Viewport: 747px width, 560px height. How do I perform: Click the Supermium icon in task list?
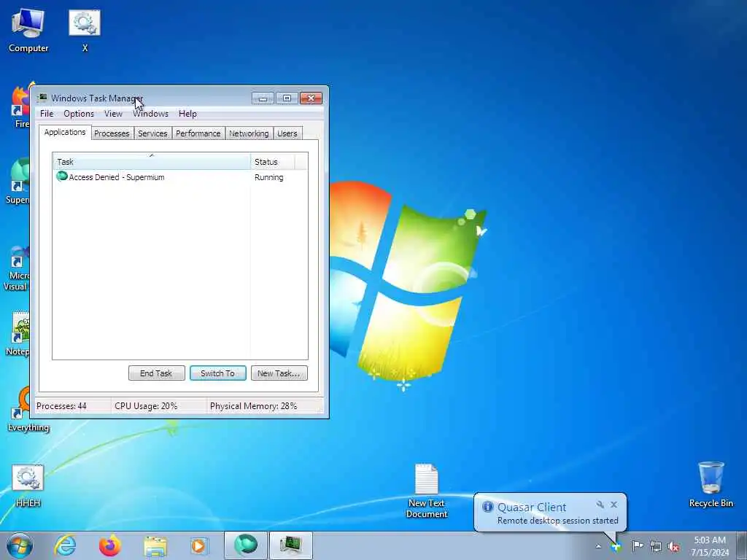(61, 176)
